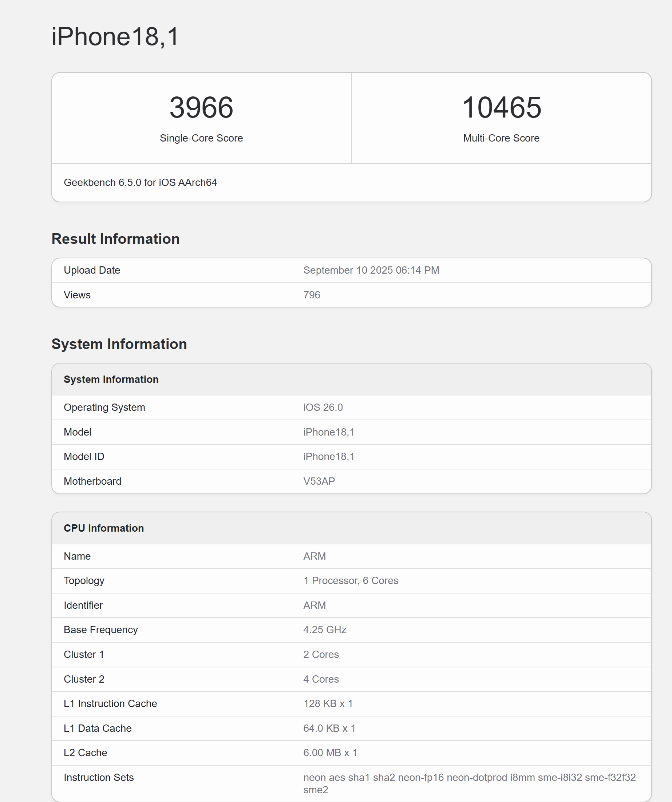
Task: Click the Identifier label
Action: click(83, 605)
